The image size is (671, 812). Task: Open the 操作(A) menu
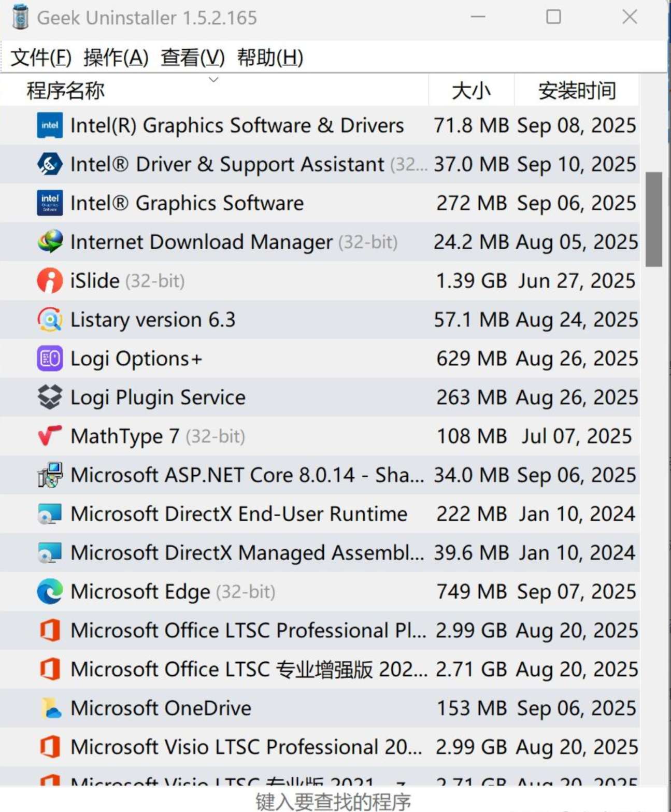[x=116, y=58]
